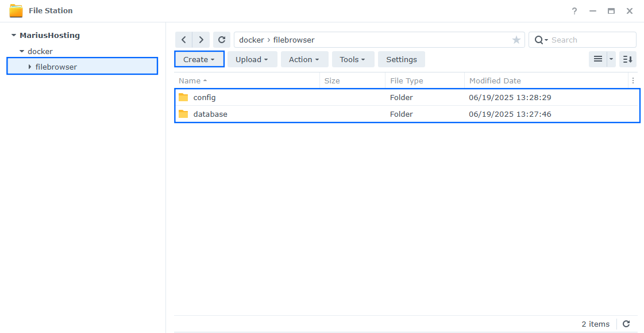
Task: Click the date 06/19/2025 13:28:29
Action: pos(510,97)
